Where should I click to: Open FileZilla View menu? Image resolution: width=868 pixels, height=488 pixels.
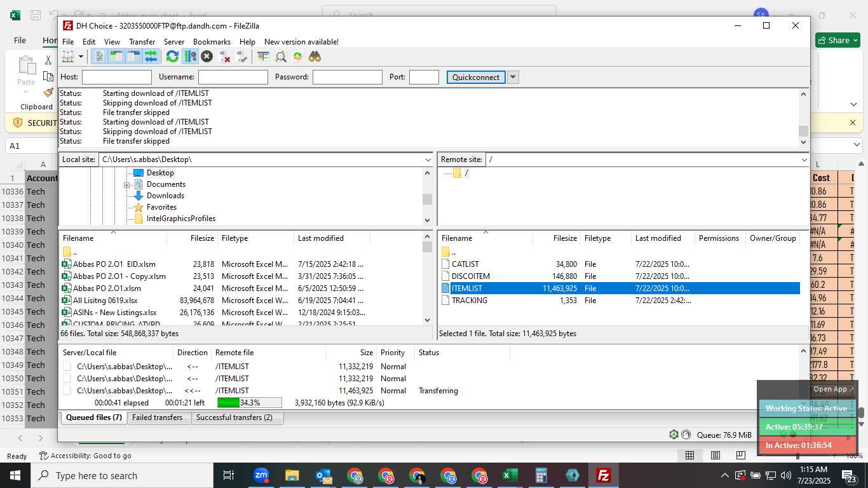coord(112,41)
